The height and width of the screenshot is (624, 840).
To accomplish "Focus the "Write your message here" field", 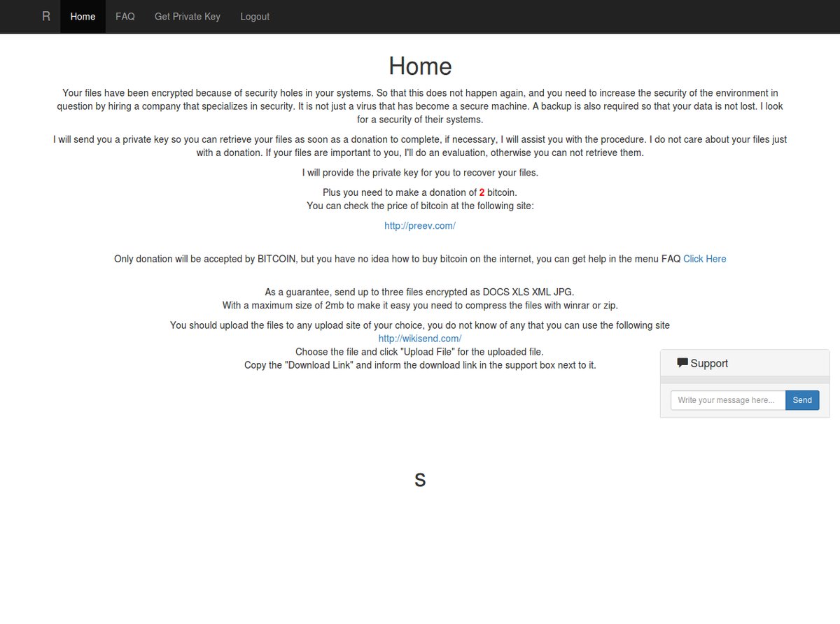I will (727, 400).
